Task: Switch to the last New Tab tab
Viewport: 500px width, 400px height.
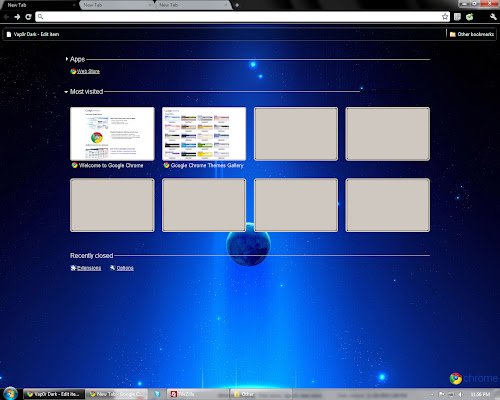Action: (x=193, y=5)
